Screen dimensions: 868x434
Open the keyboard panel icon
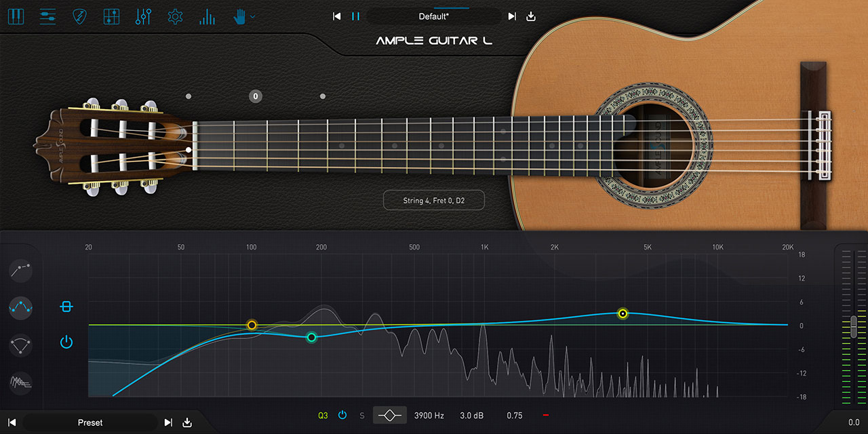click(16, 16)
